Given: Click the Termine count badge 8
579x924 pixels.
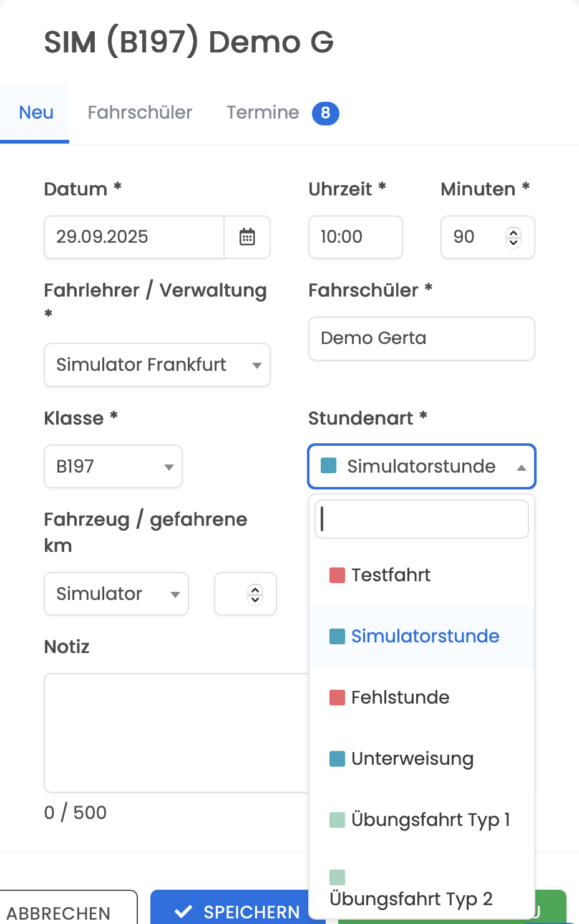Looking at the screenshot, I should coord(325,113).
